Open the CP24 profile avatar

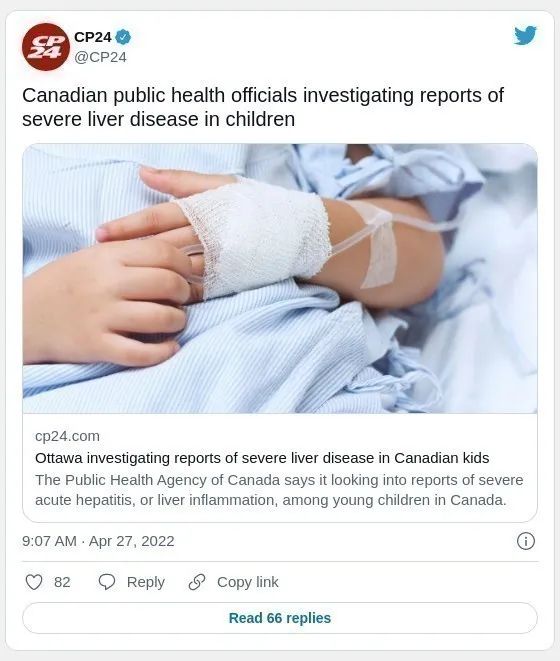coord(46,47)
